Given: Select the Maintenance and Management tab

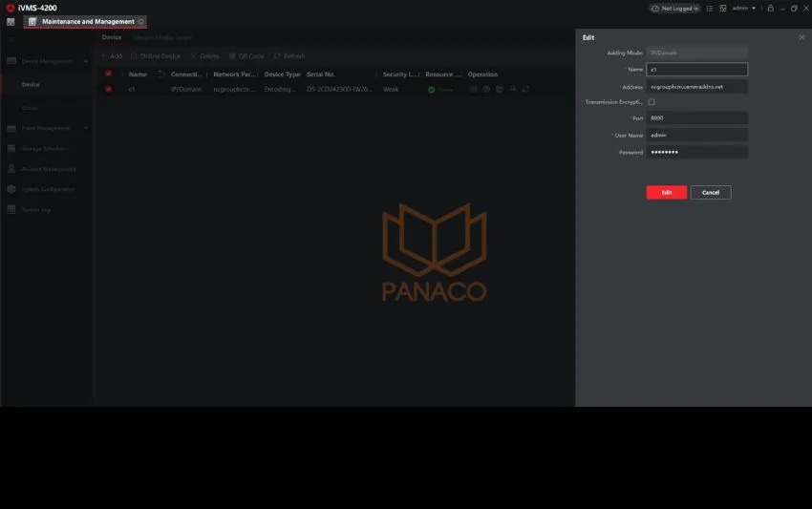Looking at the screenshot, I should pyautogui.click(x=88, y=21).
